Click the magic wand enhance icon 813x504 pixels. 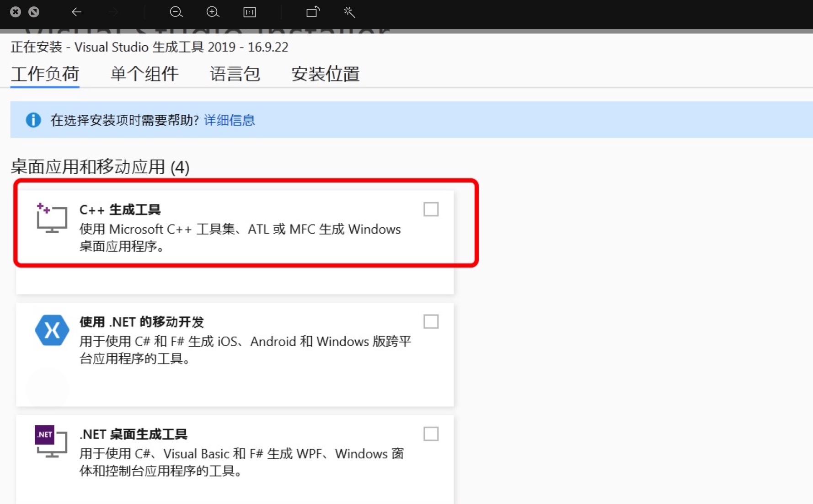[x=349, y=12]
